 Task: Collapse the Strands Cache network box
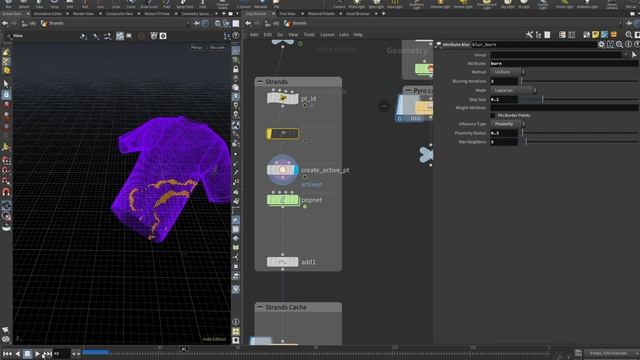(260, 307)
